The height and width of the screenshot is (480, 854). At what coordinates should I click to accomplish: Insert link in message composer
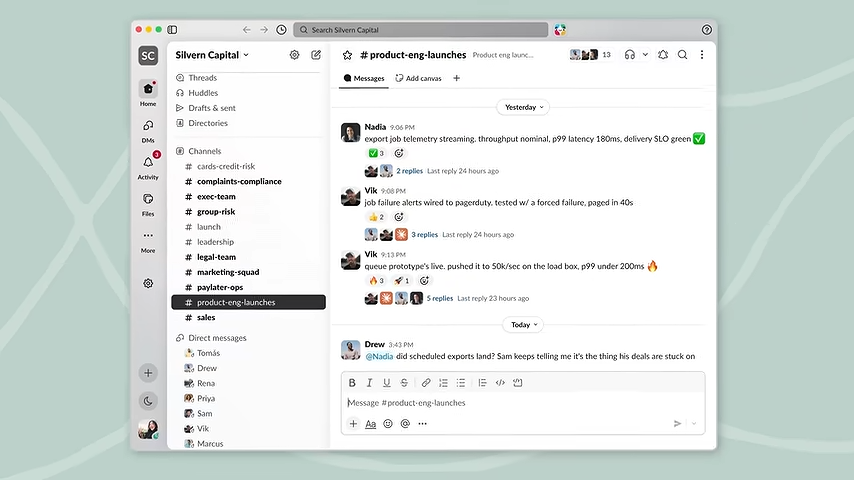coord(426,383)
